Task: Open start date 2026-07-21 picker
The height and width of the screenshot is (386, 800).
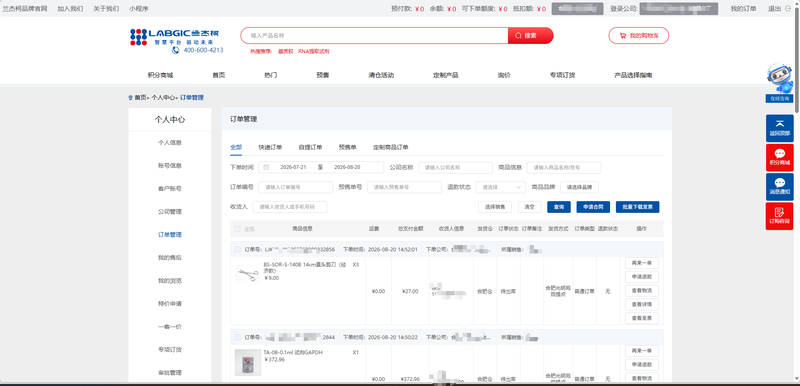Action: 293,167
